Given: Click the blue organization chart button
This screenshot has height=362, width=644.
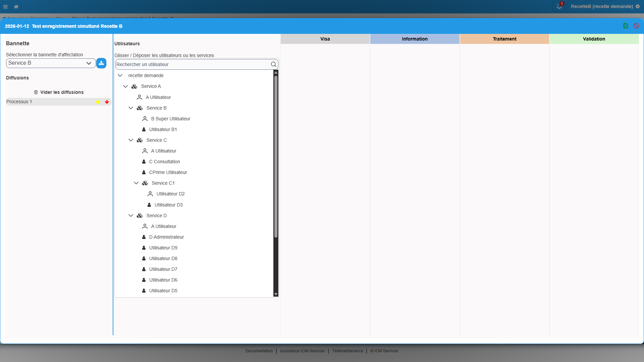Looking at the screenshot, I should tap(101, 63).
